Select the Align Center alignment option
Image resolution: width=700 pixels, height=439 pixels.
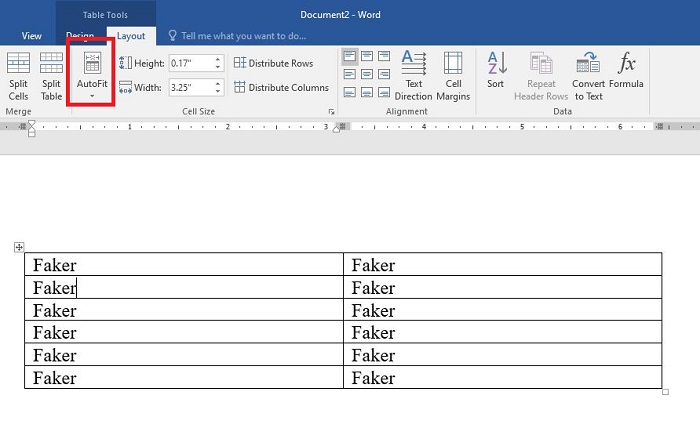tap(368, 75)
